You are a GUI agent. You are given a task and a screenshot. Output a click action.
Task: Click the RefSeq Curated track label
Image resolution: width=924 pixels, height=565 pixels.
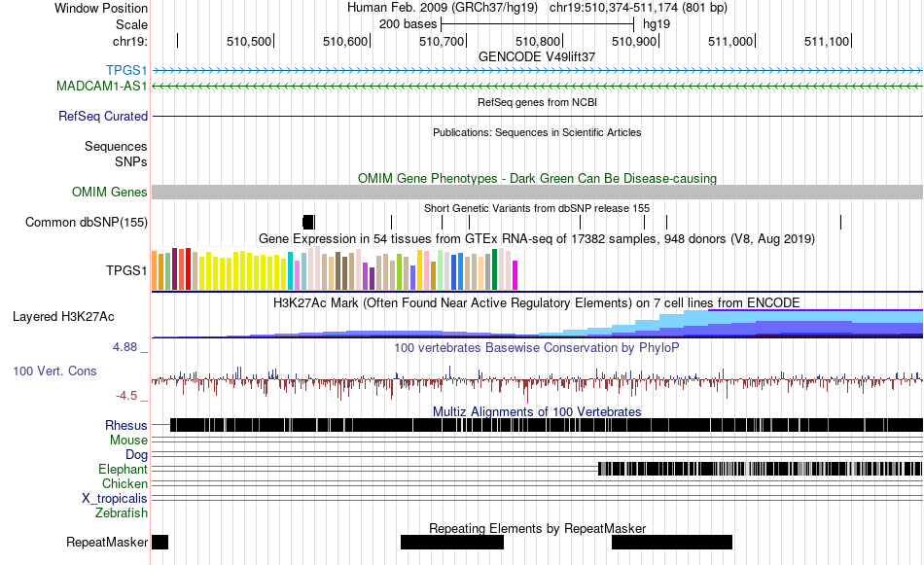pyautogui.click(x=103, y=116)
